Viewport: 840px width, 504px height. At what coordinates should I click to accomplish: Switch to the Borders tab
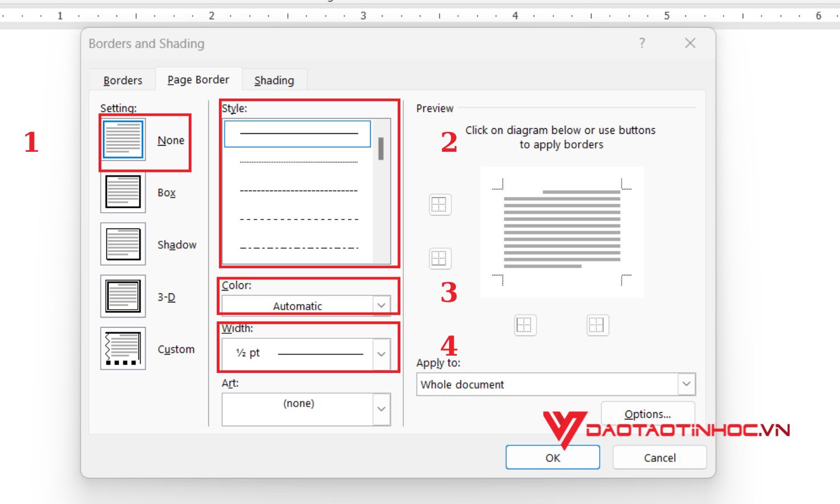[123, 80]
